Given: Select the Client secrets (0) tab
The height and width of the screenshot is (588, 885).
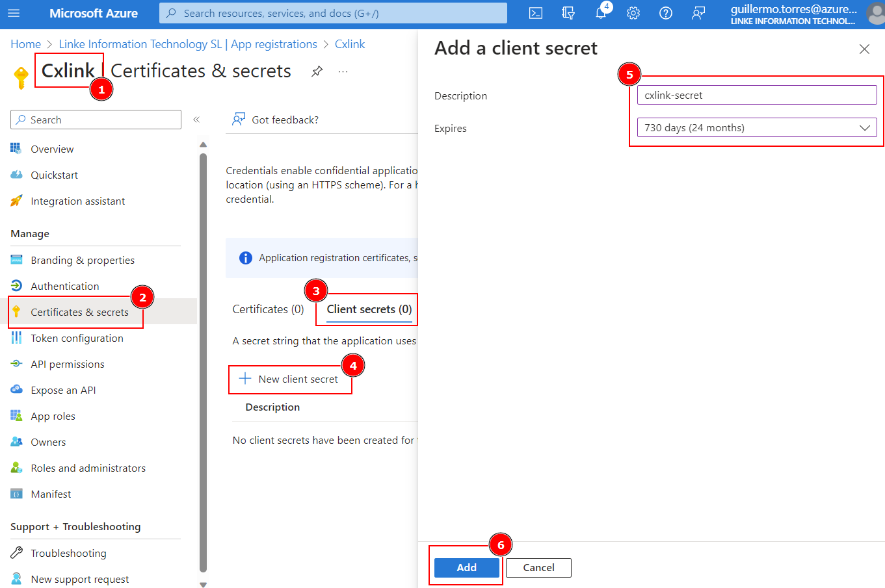Looking at the screenshot, I should click(369, 309).
